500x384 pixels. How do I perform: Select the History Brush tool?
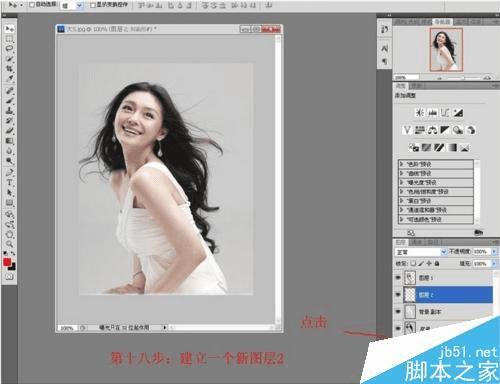9,121
